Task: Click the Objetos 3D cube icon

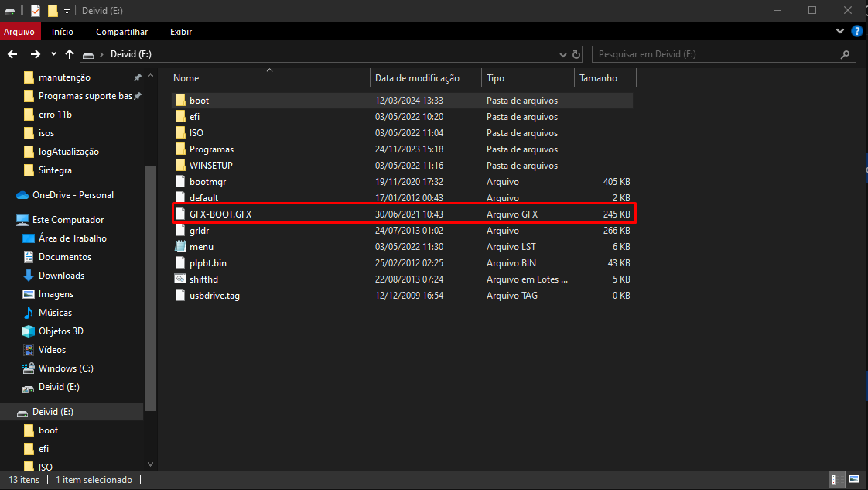Action: click(x=29, y=331)
